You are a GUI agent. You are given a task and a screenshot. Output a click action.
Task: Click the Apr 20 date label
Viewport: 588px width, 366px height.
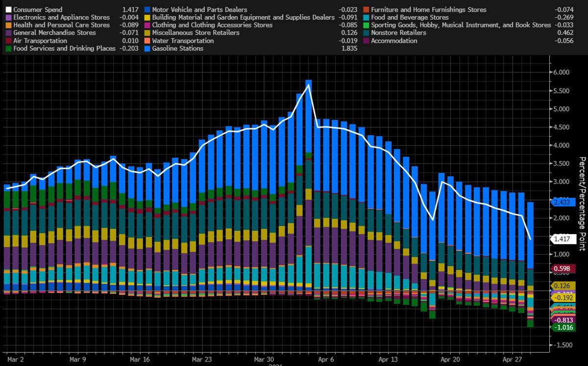(x=450, y=359)
